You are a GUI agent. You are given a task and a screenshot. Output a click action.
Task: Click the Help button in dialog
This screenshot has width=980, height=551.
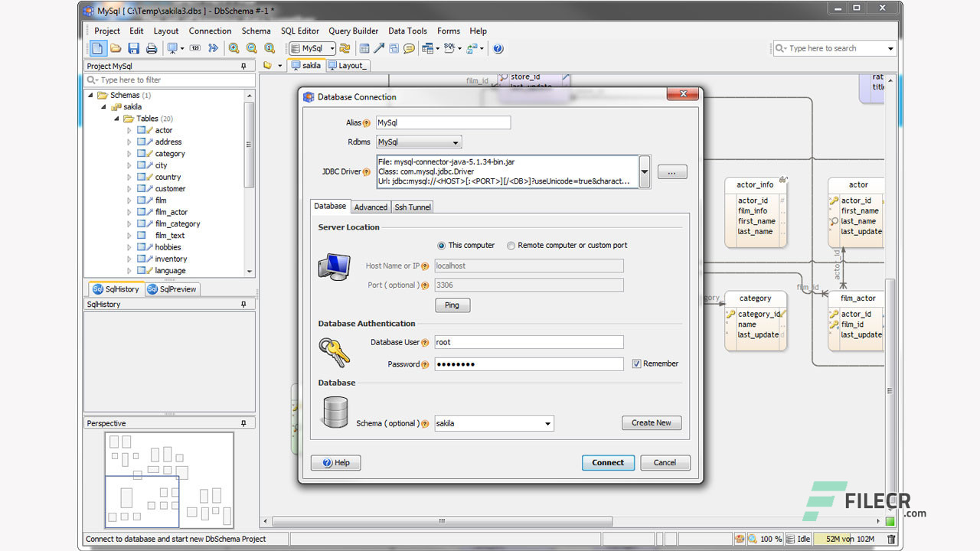click(x=335, y=462)
